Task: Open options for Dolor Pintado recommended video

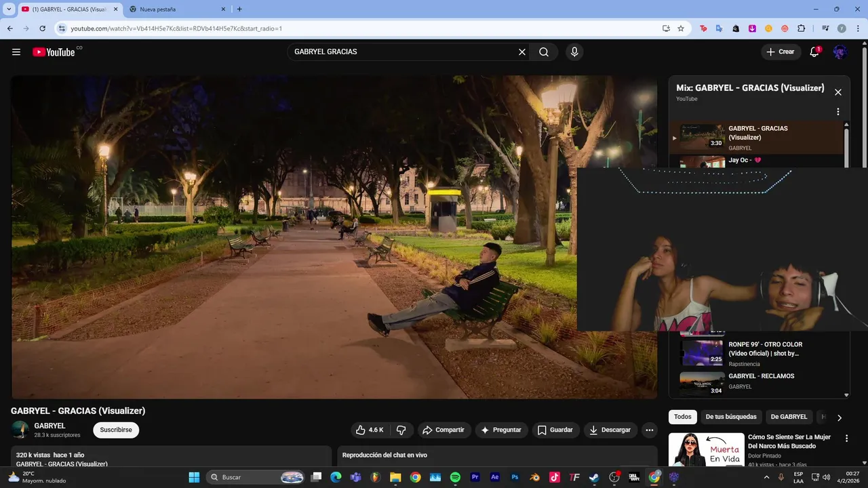Action: coord(846,439)
